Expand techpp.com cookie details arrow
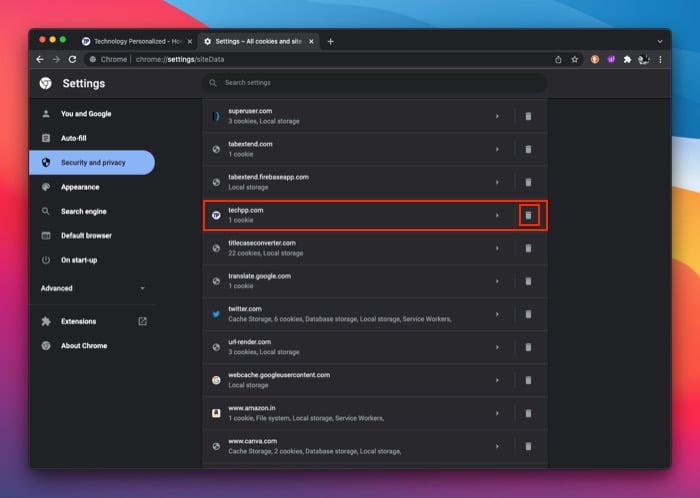Viewport: 700px width, 498px height. coord(497,216)
